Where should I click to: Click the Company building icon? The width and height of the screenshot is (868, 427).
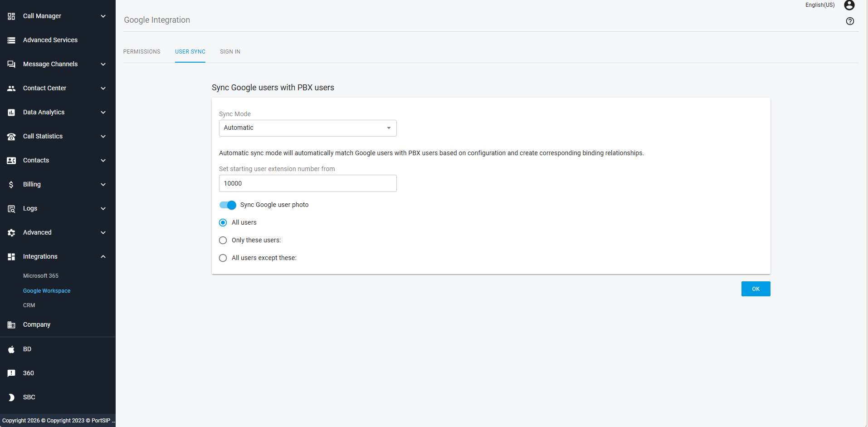point(11,325)
